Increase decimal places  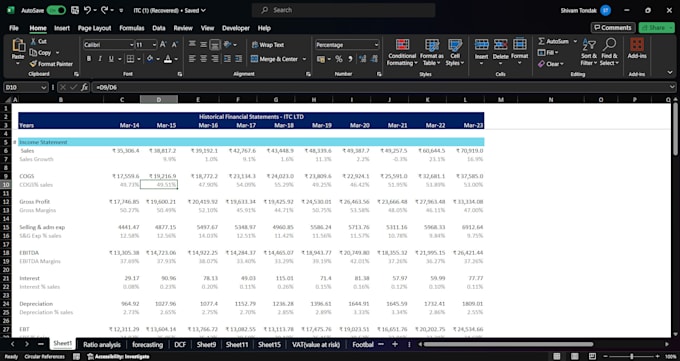tap(363, 59)
